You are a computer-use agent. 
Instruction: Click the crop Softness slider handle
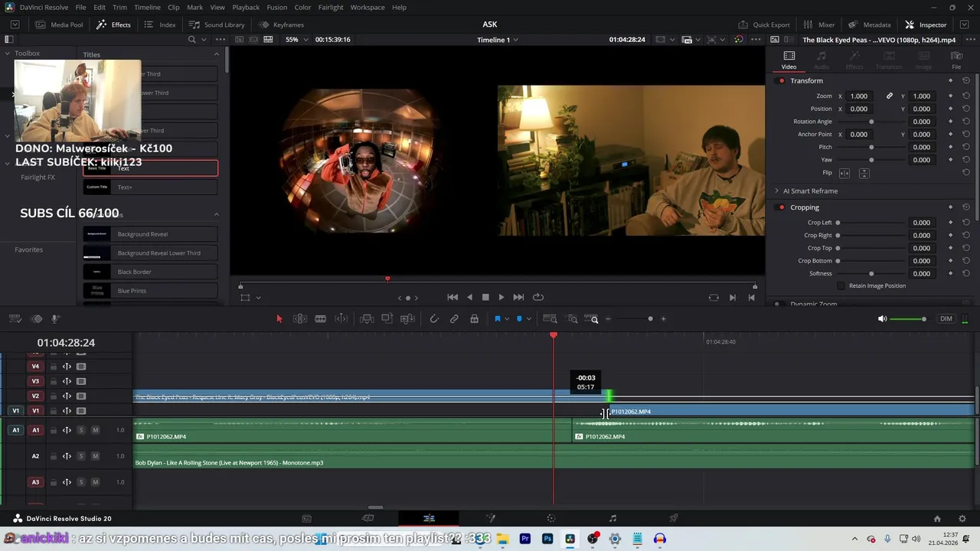[x=871, y=273]
